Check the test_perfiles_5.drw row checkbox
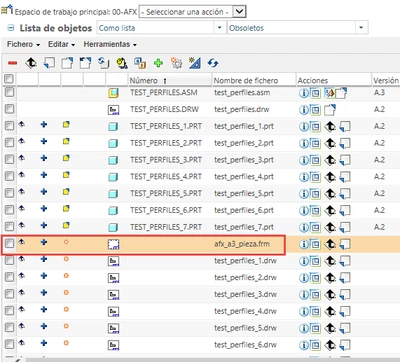 (9, 328)
